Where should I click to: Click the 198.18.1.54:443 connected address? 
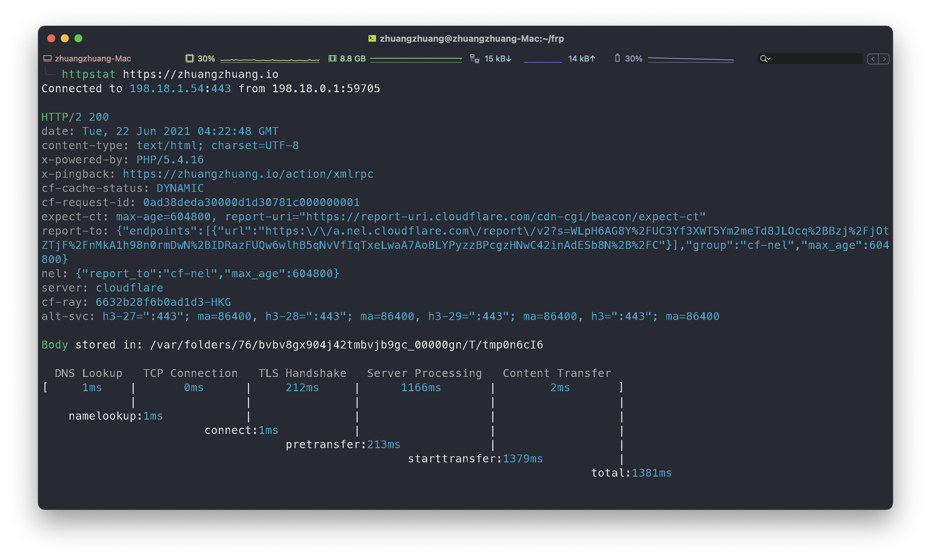tap(180, 89)
